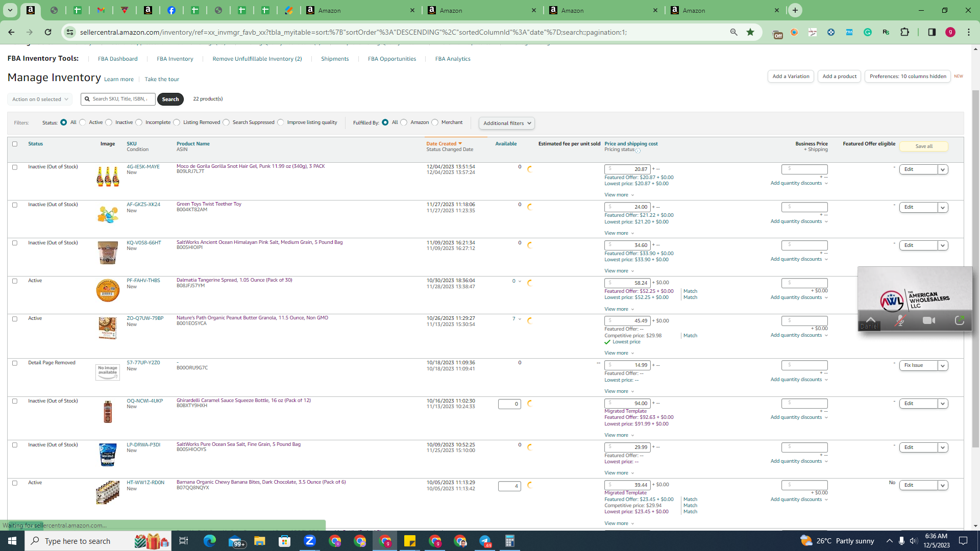Select the Dalmatia Tangerine Spread row checkbox
Image resolution: width=980 pixels, height=551 pixels.
tap(15, 281)
